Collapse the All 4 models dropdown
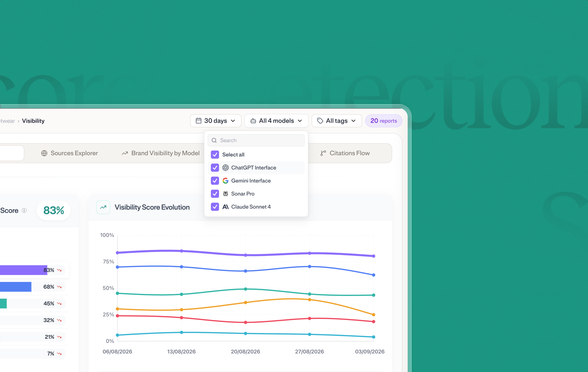This screenshot has width=588, height=372. click(276, 121)
